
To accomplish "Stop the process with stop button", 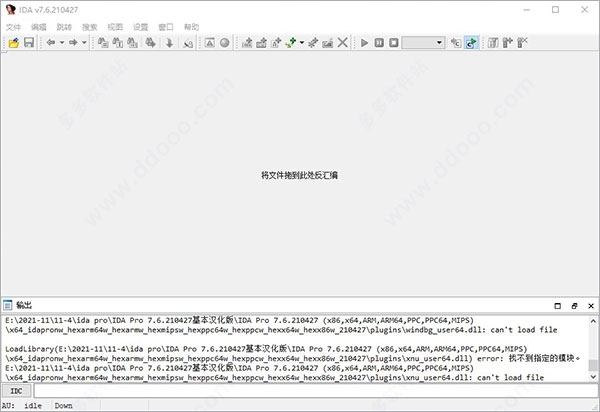I will [x=394, y=42].
